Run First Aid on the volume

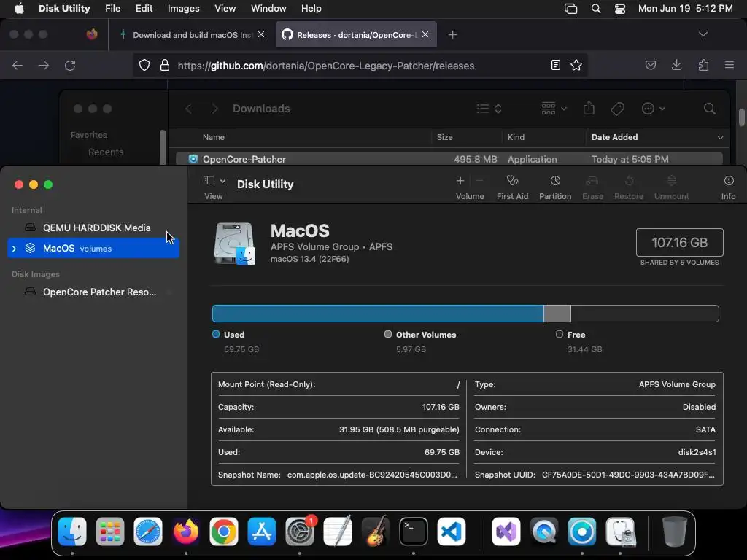coord(512,187)
